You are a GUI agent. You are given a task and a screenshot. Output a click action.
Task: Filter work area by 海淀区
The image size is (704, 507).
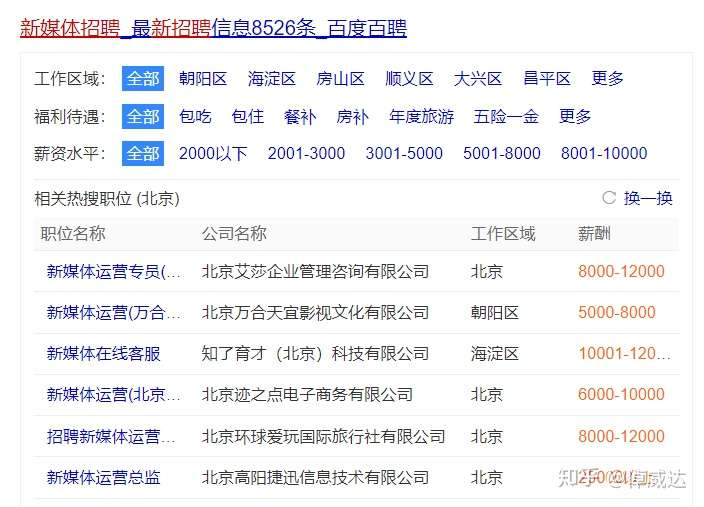pos(272,79)
